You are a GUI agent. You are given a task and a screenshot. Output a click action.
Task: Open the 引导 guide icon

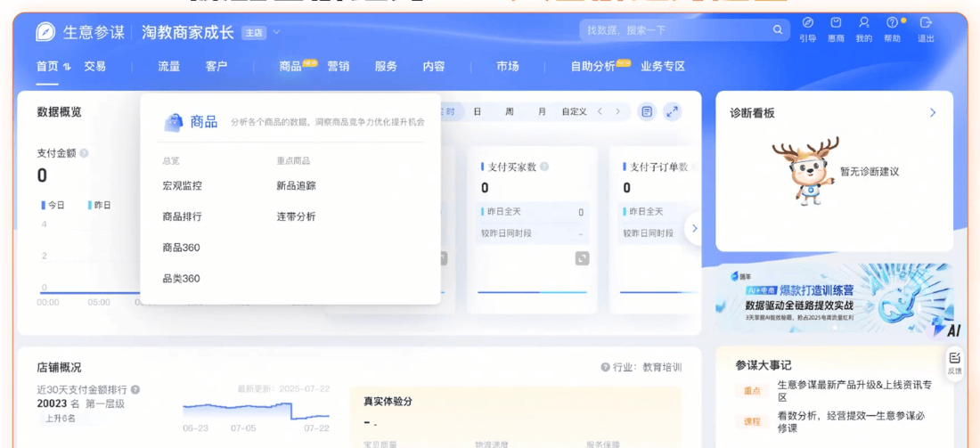click(807, 23)
